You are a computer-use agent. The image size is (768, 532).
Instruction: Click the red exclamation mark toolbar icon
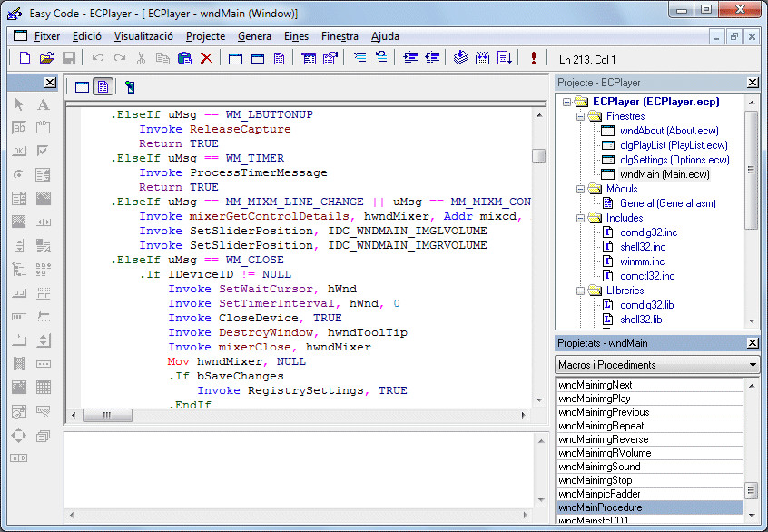pos(534,58)
